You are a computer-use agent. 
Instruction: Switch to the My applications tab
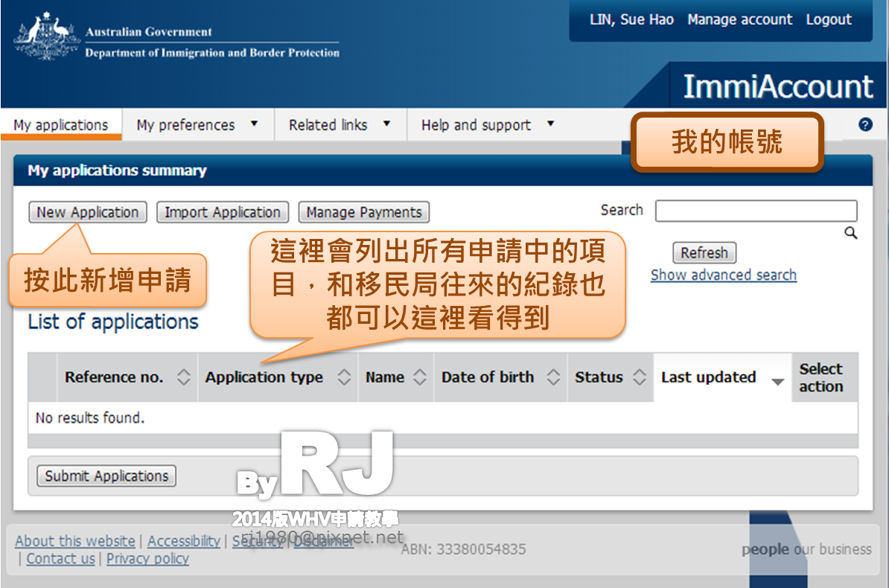(60, 125)
